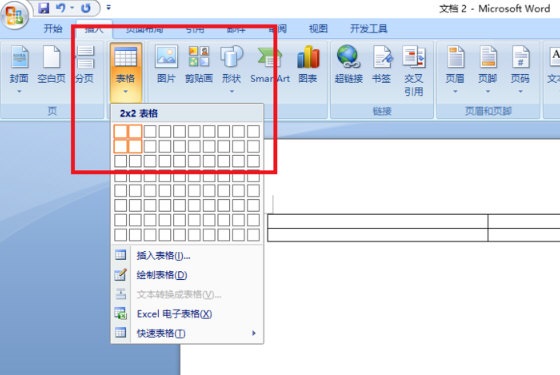Viewport: 560px width, 375px height.
Task: Click the 快速表格 menu icon
Action: click(x=120, y=332)
